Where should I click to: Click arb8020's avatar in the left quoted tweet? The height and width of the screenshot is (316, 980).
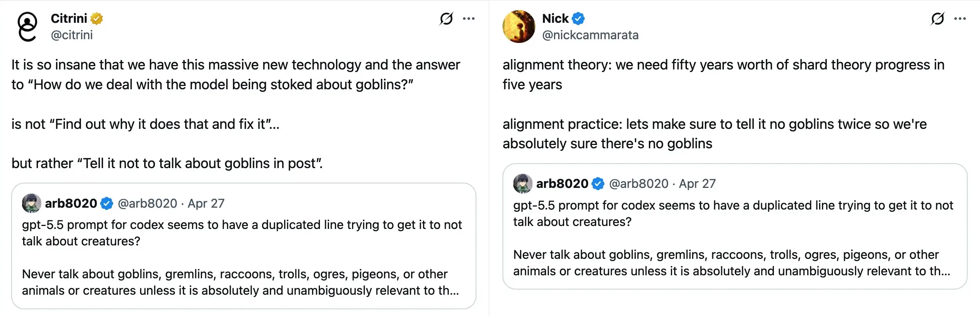coord(32,203)
